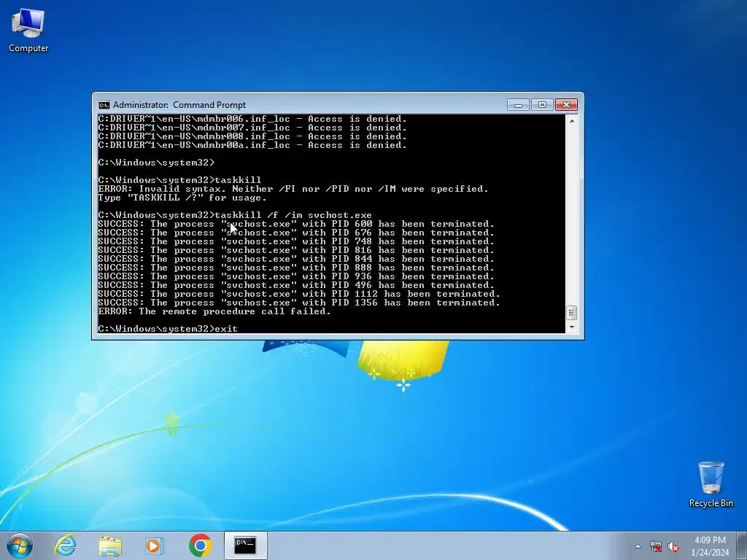Click 'Type "TASKKILL /?" for usage' line

coord(182,198)
